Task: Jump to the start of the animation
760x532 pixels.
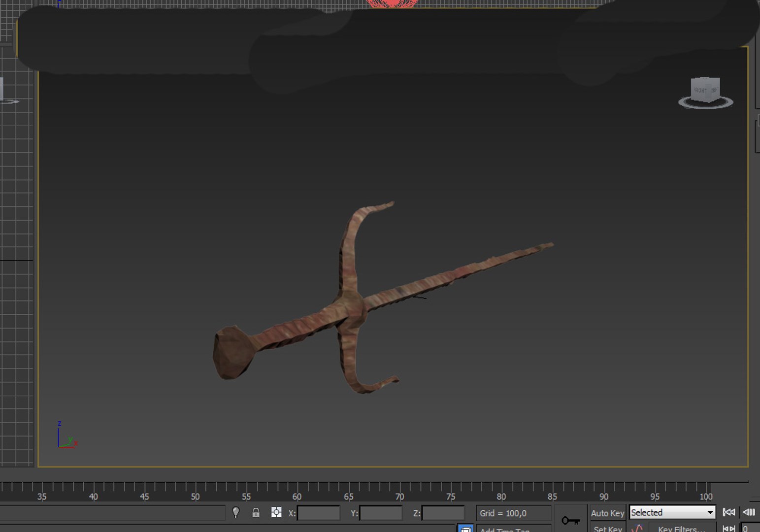Action: [x=729, y=512]
